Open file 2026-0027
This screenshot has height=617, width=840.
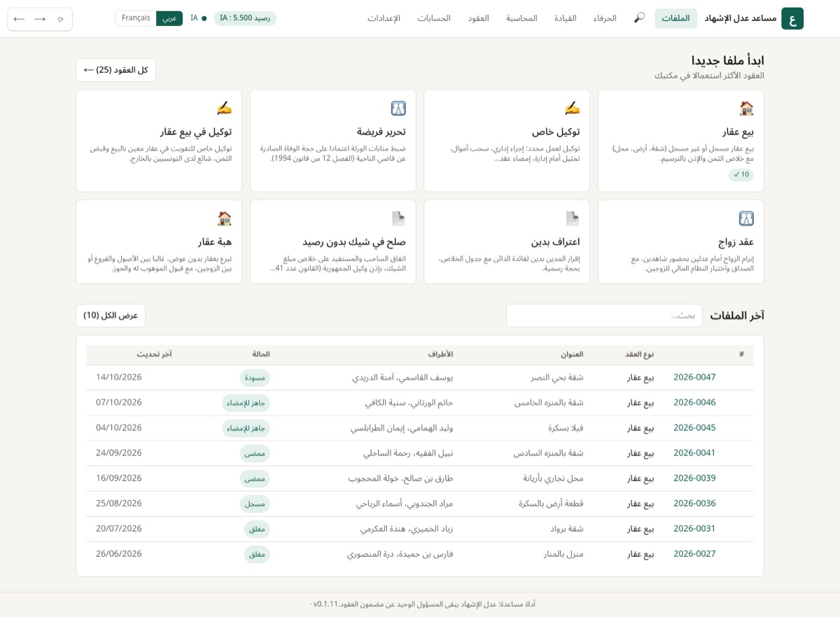[694, 553]
